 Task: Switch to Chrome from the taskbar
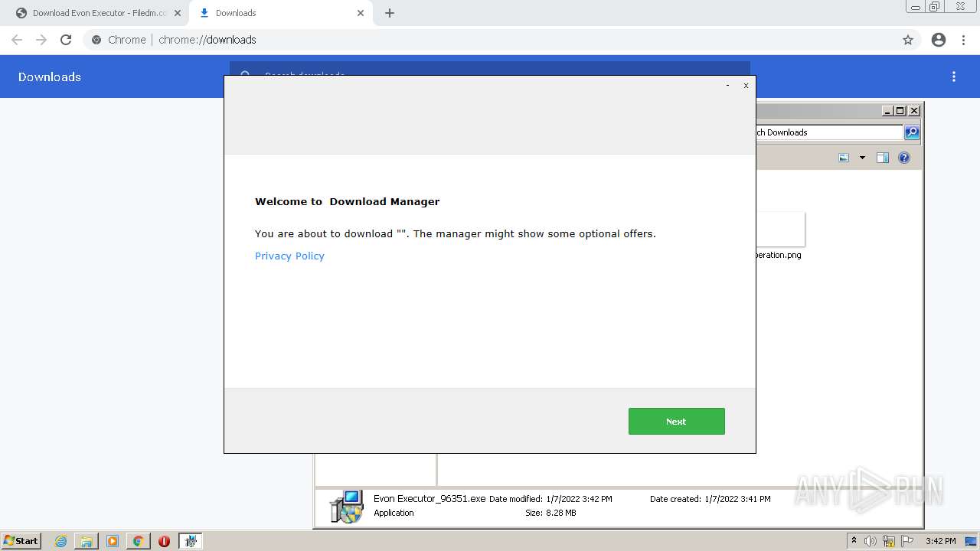(139, 541)
